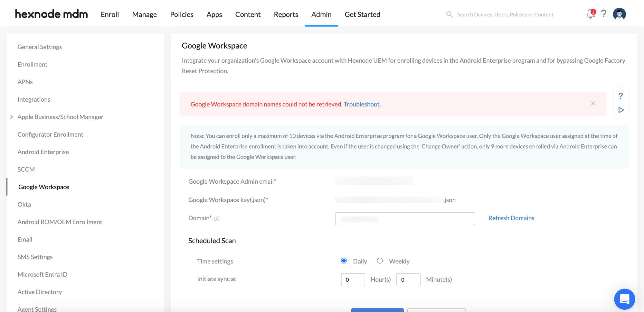Image resolution: width=644 pixels, height=312 pixels.
Task: Select Weekly scan schedule
Action: coord(380,261)
